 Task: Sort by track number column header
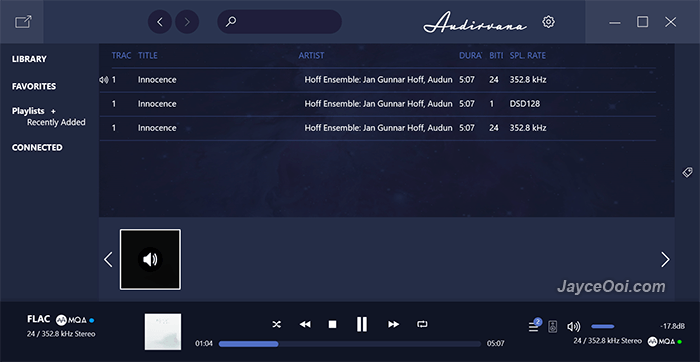121,56
